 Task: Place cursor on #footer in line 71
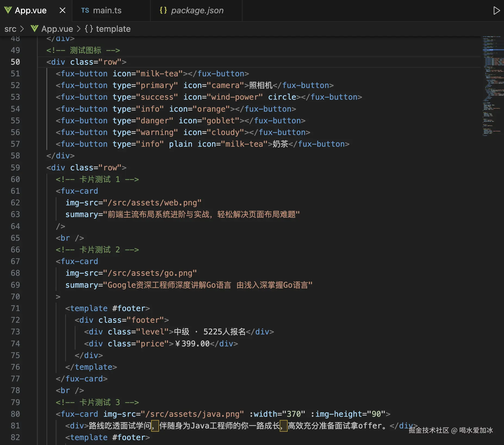coord(129,308)
